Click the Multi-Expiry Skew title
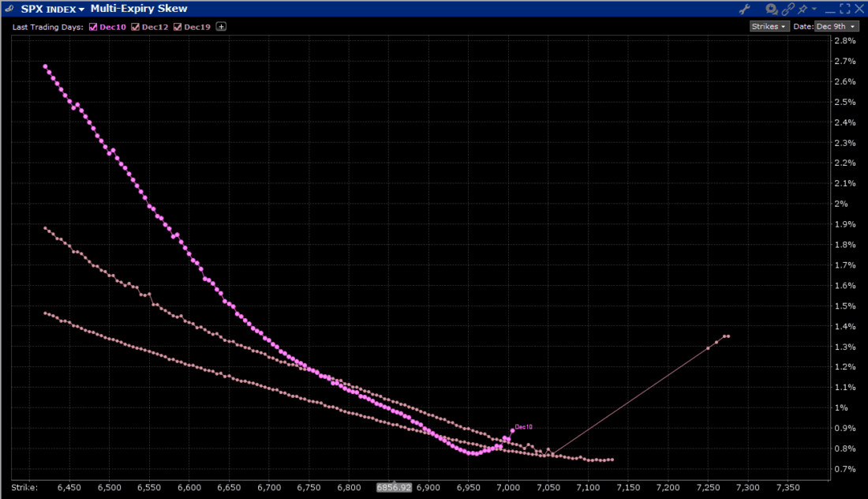 pos(141,8)
